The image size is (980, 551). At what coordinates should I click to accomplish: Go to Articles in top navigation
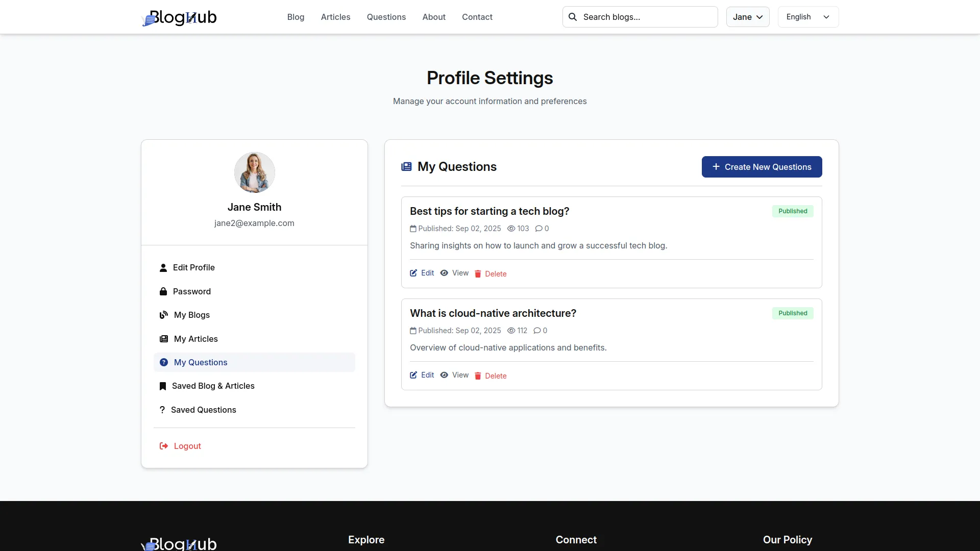click(x=335, y=17)
